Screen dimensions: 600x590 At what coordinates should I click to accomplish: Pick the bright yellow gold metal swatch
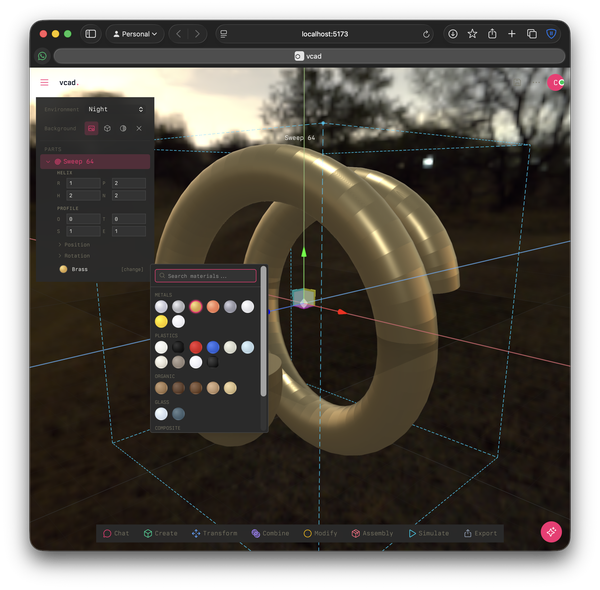click(161, 321)
